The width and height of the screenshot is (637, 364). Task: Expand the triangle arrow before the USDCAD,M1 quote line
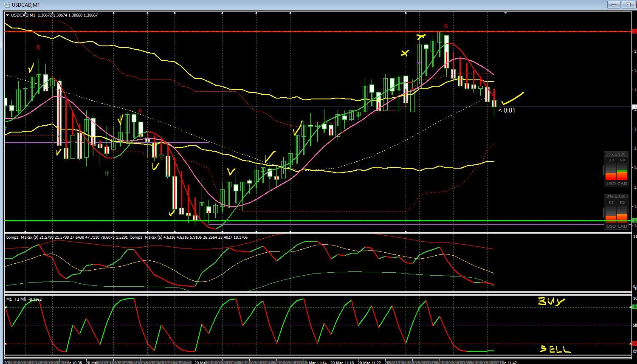[7, 15]
